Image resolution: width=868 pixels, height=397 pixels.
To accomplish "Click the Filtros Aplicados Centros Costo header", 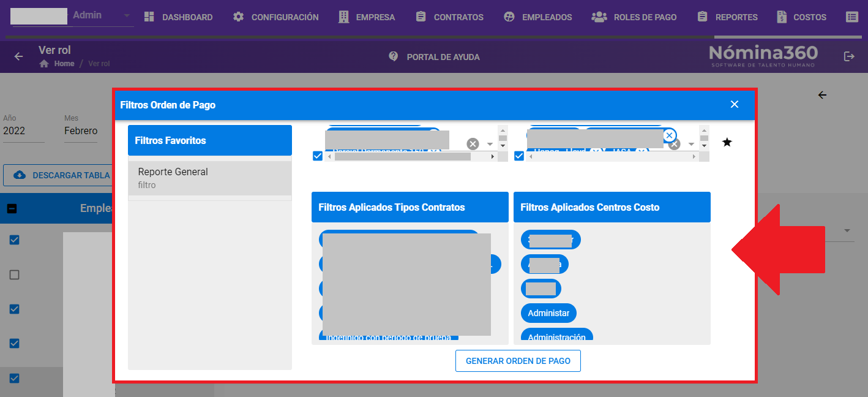I will pyautogui.click(x=612, y=207).
